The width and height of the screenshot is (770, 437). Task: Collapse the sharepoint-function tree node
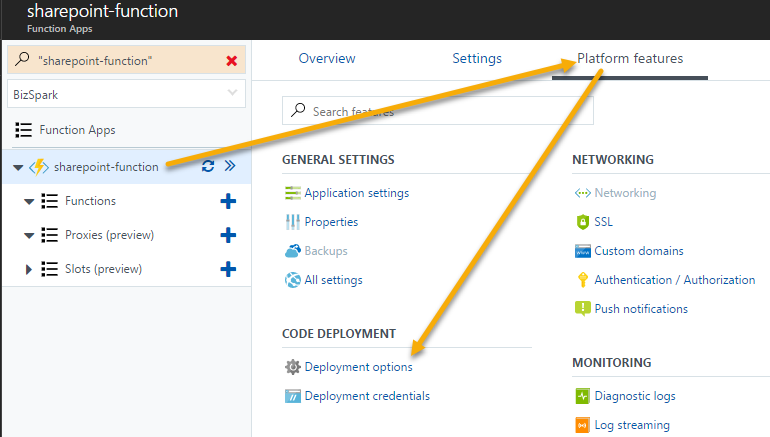tap(18, 167)
